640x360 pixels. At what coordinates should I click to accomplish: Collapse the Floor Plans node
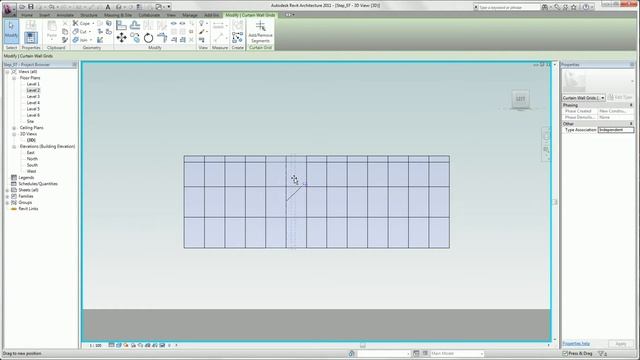tap(14, 78)
